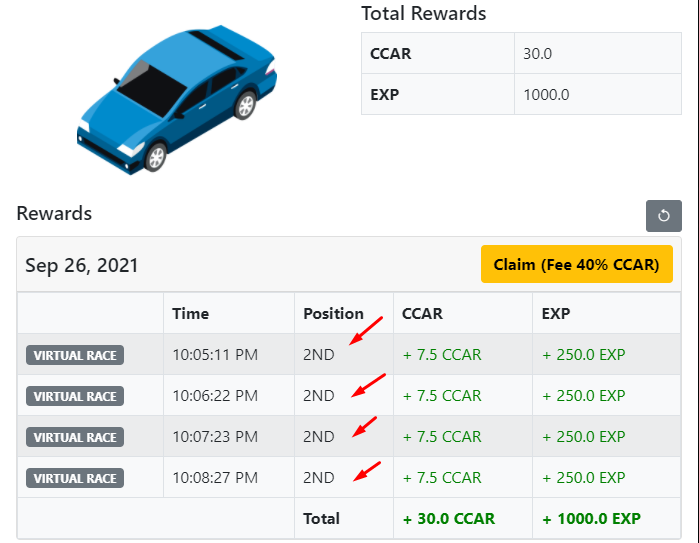Click the + 1000.0 EXP total value
Viewport: 699px width, 543px height.
(x=592, y=519)
